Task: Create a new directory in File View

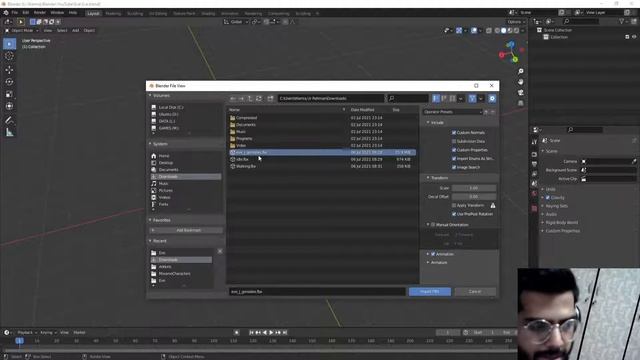Action: 270,98
